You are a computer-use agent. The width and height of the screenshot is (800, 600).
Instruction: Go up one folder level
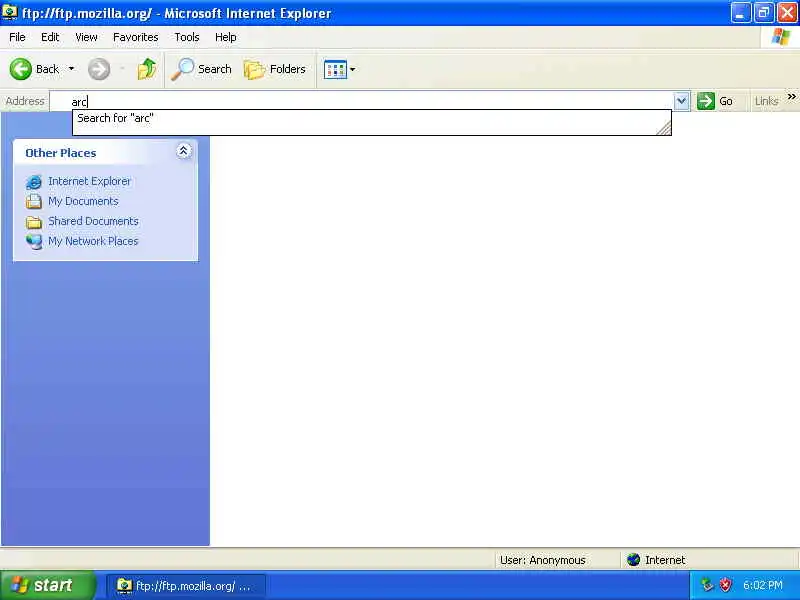click(147, 69)
